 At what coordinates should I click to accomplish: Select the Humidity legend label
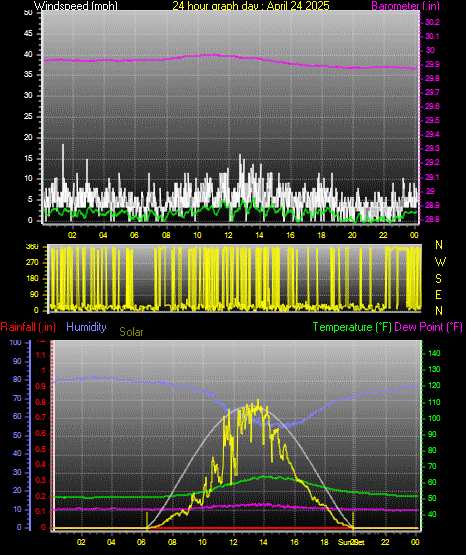click(86, 327)
